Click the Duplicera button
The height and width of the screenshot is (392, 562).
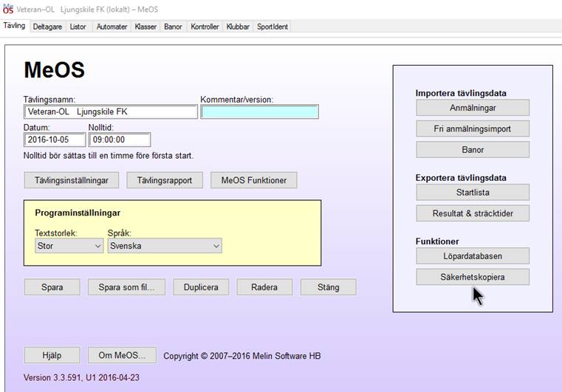tap(201, 287)
